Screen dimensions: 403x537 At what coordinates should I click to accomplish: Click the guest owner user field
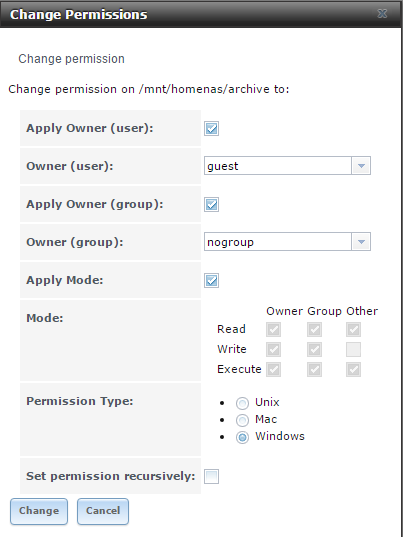(x=278, y=166)
